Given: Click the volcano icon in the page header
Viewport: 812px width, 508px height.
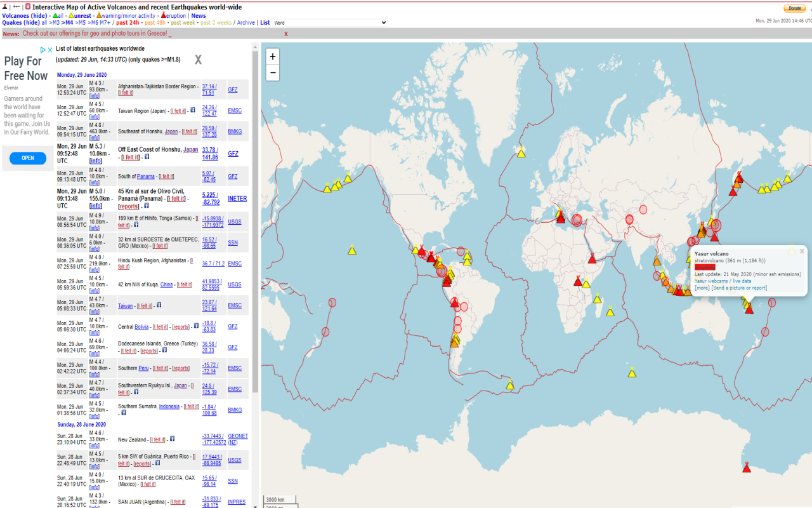Looking at the screenshot, I should coord(5,6).
